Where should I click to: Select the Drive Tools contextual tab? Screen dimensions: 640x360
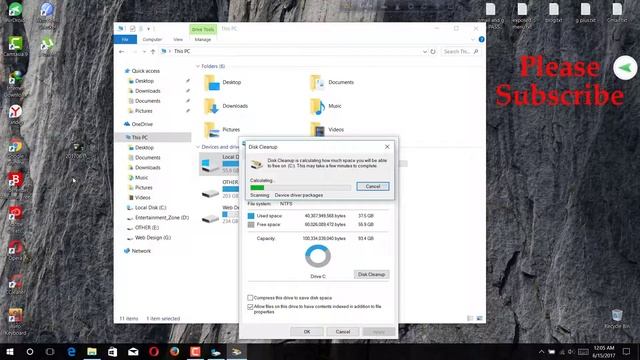pyautogui.click(x=203, y=29)
